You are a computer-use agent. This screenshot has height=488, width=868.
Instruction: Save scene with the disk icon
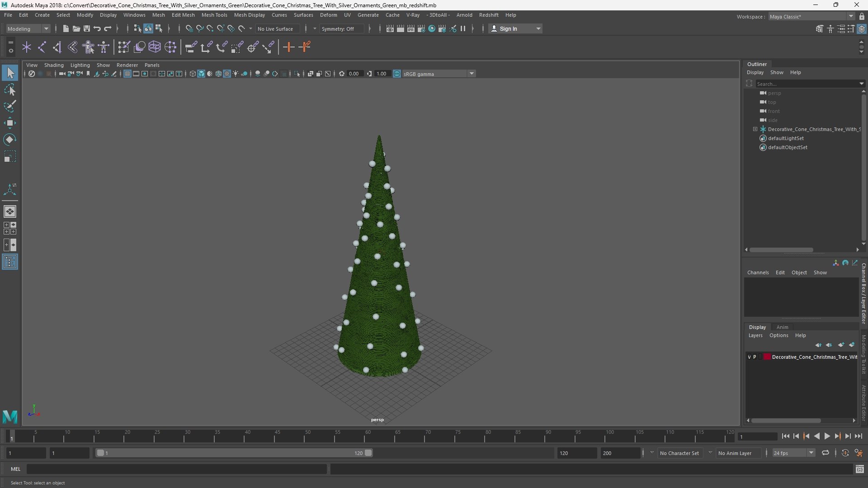[86, 28]
